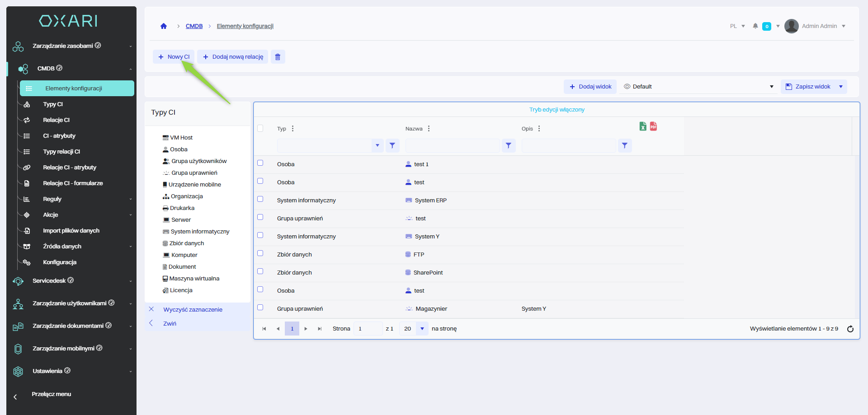868x415 pixels.
Task: Export table to Excel file icon
Action: tap(642, 126)
